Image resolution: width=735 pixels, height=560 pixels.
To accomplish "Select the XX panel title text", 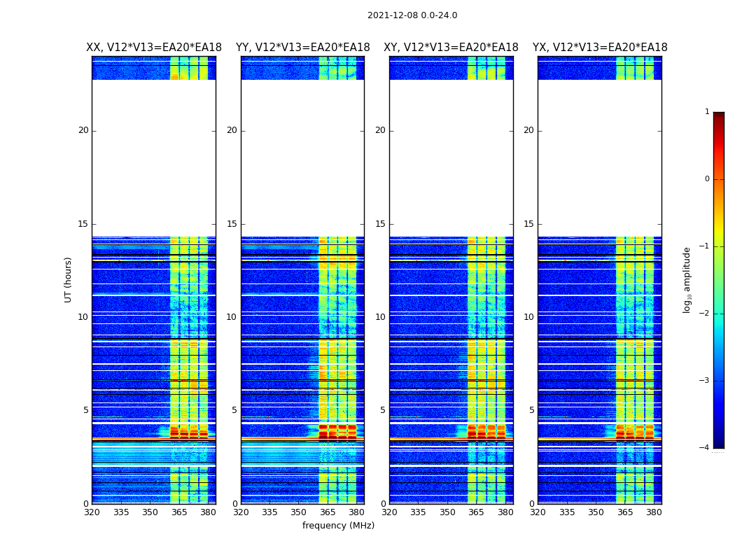I will (154, 48).
